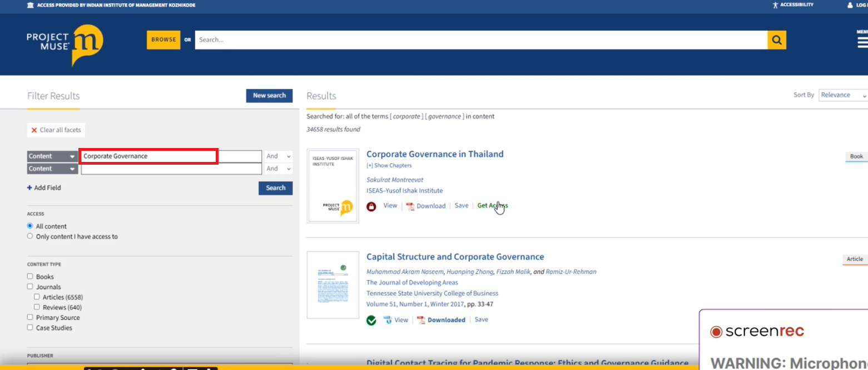Viewport: 868px width, 370px height.
Task: Open the hamburger menu icon
Action: tap(862, 43)
